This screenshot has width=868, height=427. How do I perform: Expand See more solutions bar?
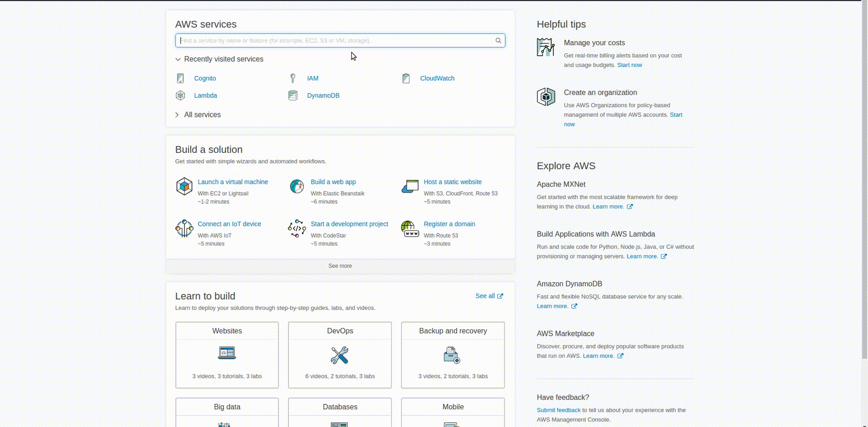340,266
